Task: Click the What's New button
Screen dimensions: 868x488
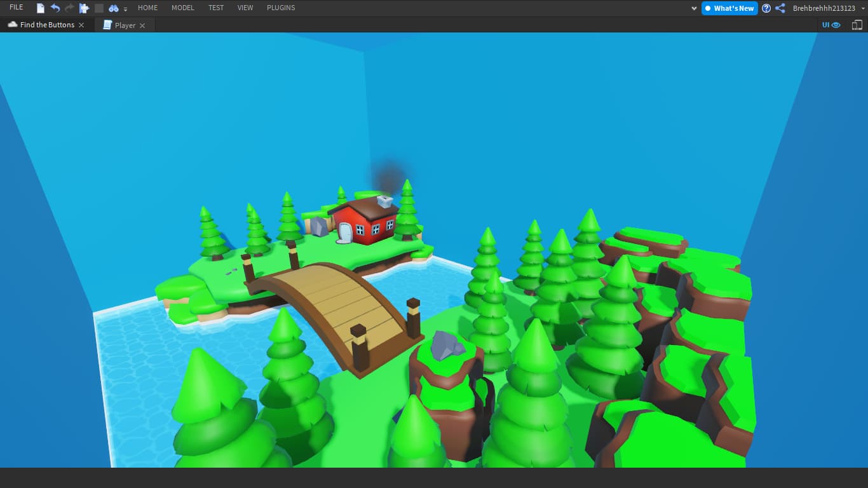Action: click(729, 8)
